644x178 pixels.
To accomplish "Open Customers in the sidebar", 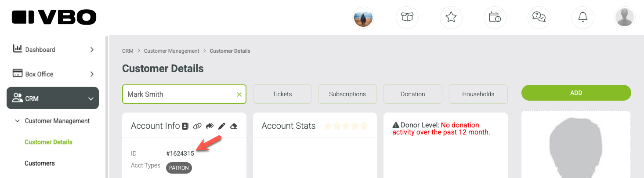I will pos(40,163).
